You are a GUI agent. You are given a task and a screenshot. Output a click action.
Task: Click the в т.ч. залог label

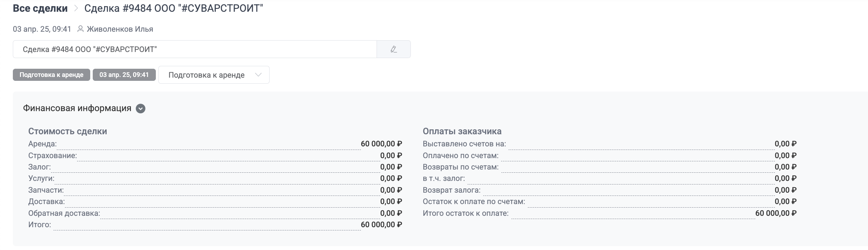[x=444, y=178]
